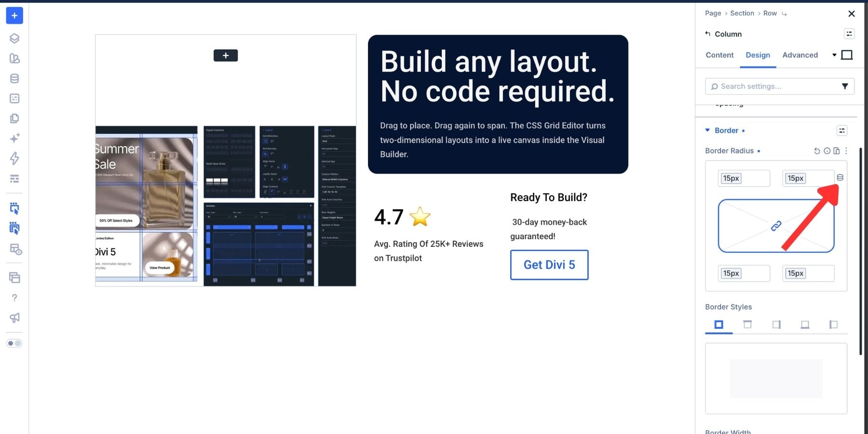Click the Border group presets icon
This screenshot has height=434, width=868.
pyautogui.click(x=842, y=131)
